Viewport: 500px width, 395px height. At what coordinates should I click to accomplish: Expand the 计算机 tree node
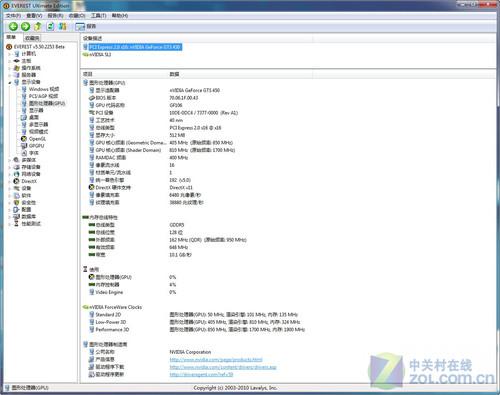[x=9, y=54]
